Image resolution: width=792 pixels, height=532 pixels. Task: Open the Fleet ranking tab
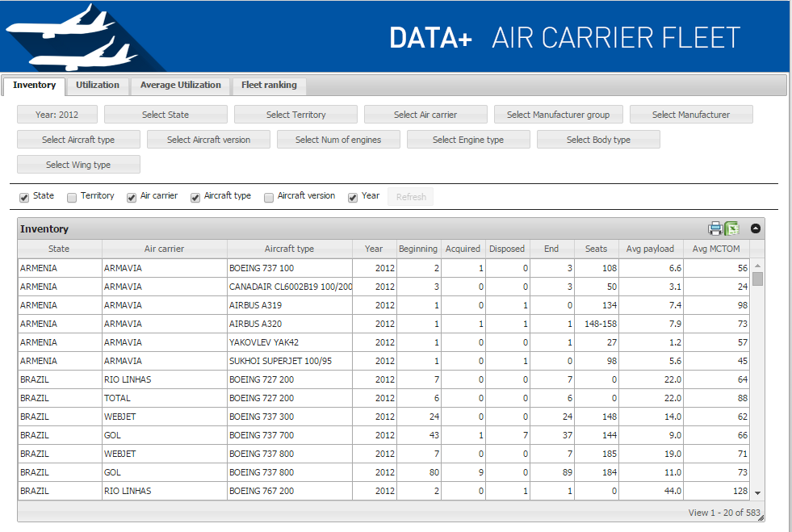[x=269, y=86]
